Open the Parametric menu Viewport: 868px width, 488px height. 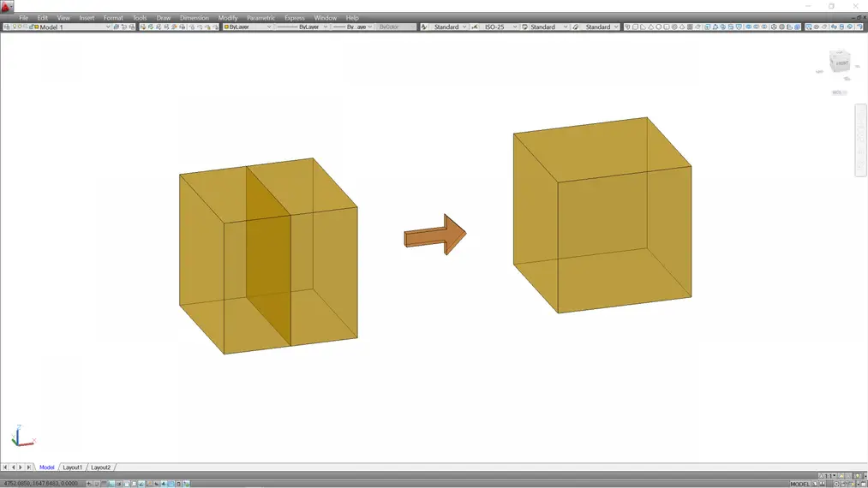[x=260, y=18]
